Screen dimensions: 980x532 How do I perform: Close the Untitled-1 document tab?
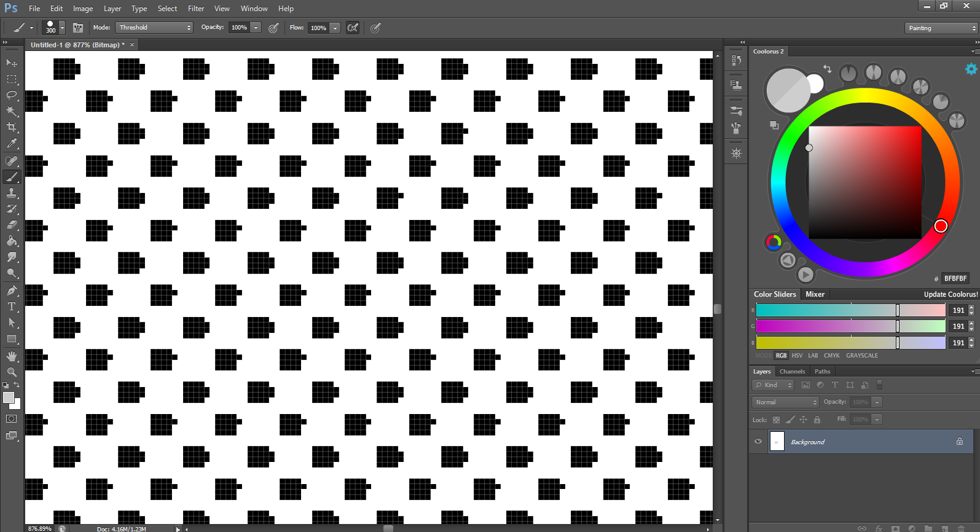132,45
